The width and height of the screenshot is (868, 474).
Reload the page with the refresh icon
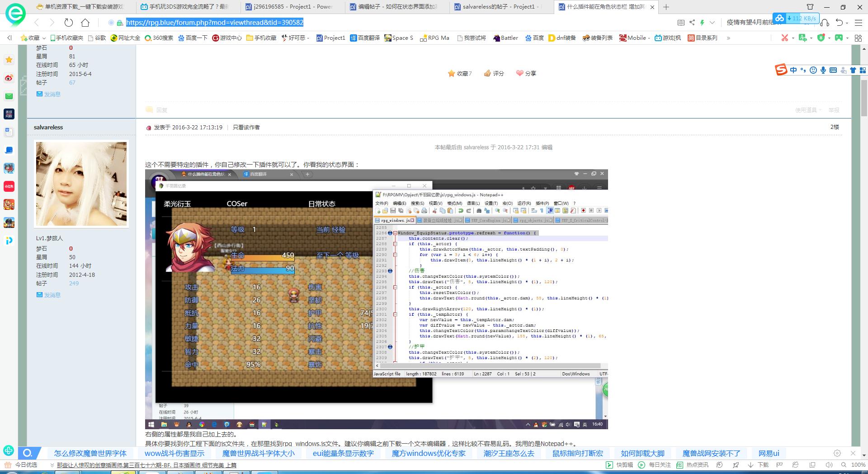68,23
